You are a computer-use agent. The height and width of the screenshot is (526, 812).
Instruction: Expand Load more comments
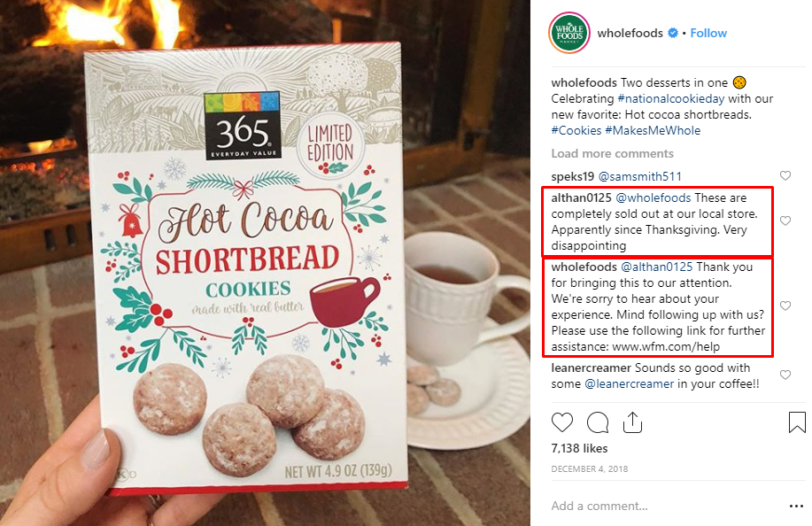click(x=612, y=154)
